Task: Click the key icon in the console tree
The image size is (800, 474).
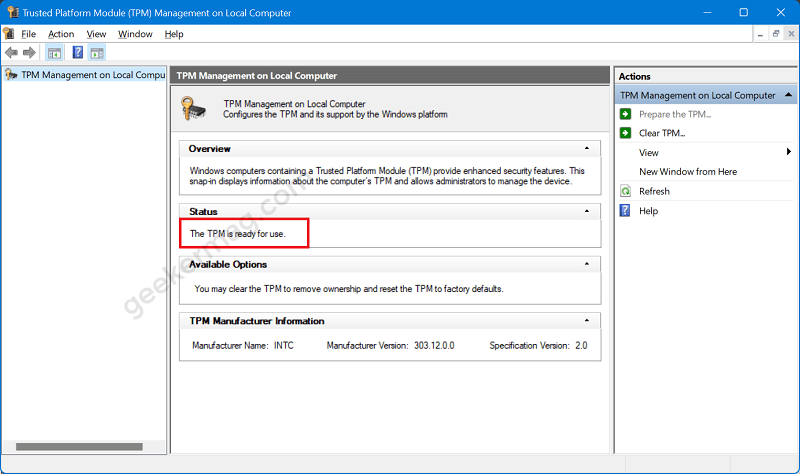Action: pyautogui.click(x=11, y=75)
